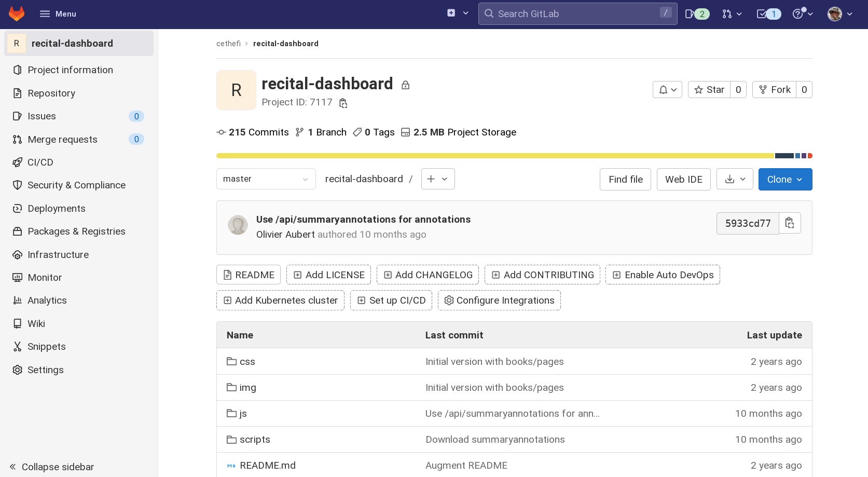Open the latest commit message link
This screenshot has height=477, width=868.
pyautogui.click(x=363, y=220)
